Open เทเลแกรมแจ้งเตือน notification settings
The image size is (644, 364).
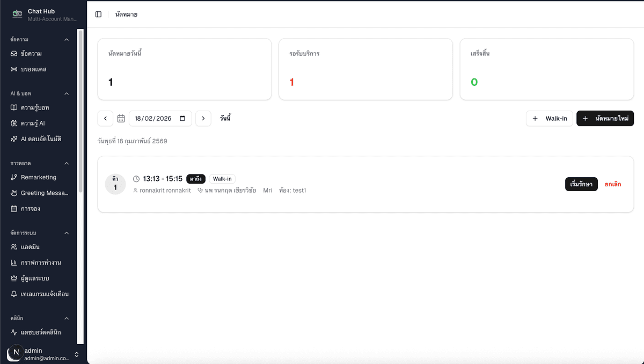45,294
